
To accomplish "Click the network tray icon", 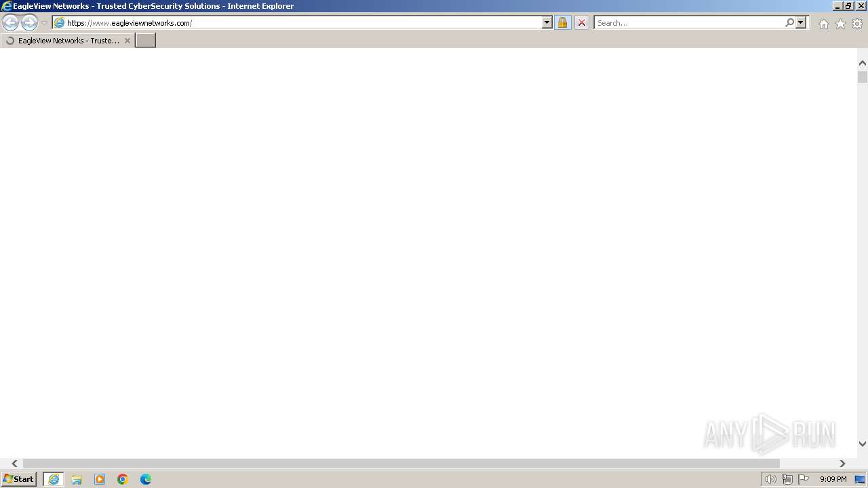I will 787,479.
